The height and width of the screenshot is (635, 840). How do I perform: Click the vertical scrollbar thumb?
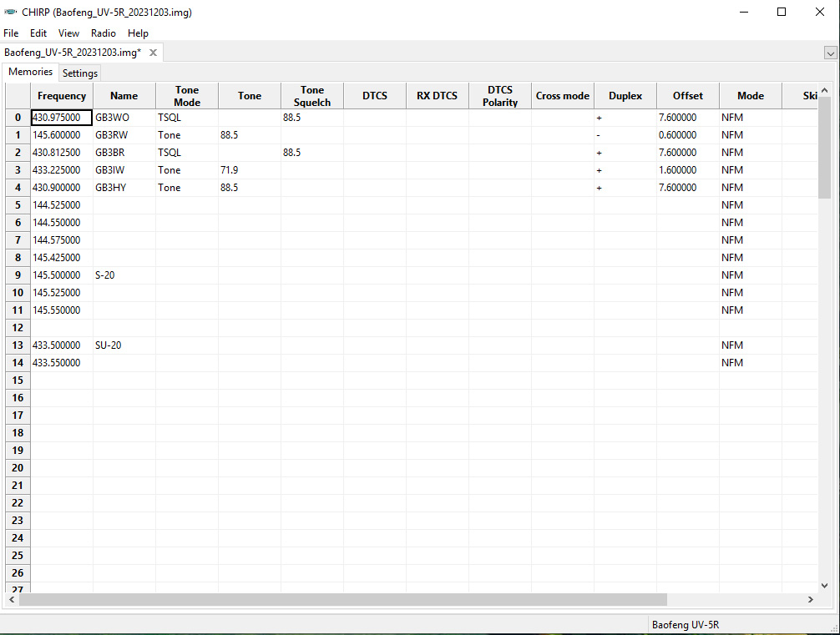click(x=824, y=148)
